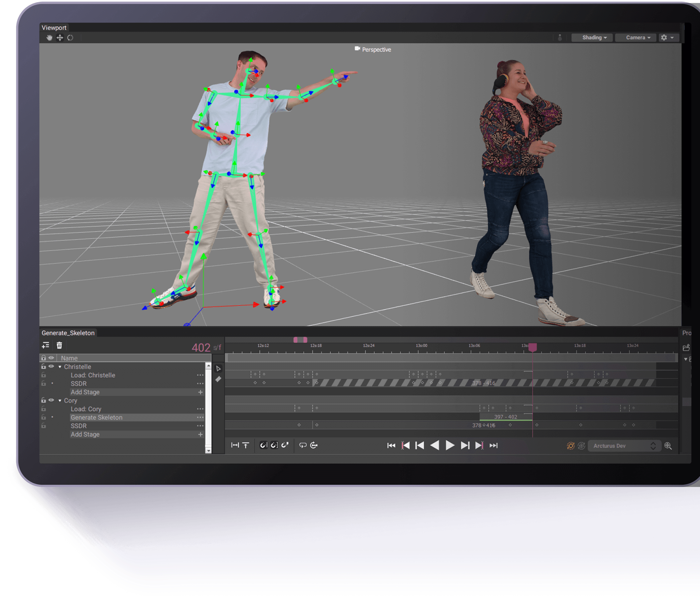700x596 pixels.
Task: Step forward one frame
Action: [x=465, y=446]
